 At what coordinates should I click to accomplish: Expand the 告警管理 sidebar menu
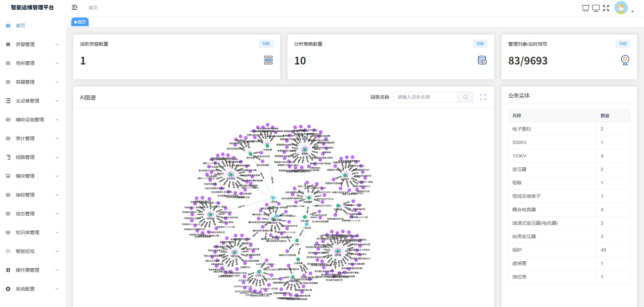coord(32,44)
